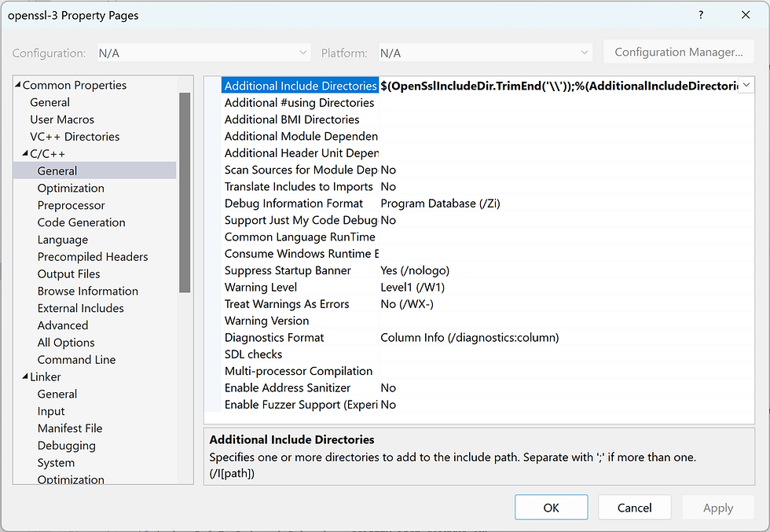
Task: Open the Additional Include Directories value dropdown
Action: [746, 86]
